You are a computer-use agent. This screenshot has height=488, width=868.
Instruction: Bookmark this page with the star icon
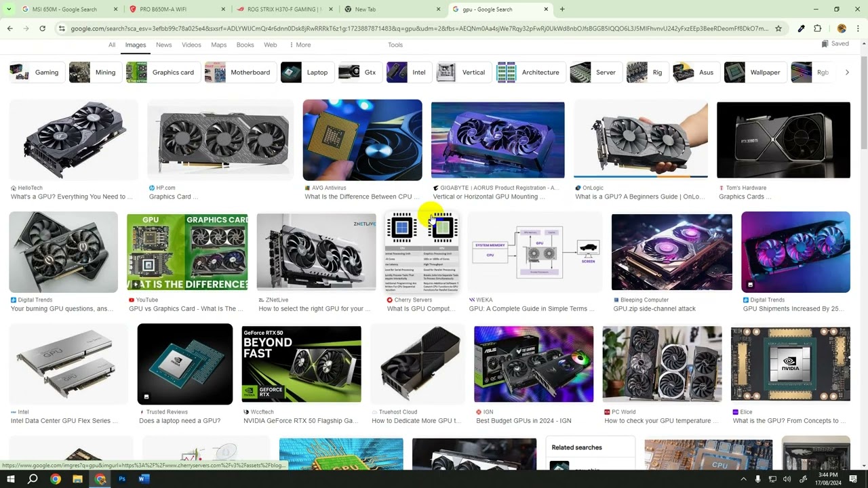tap(778, 28)
